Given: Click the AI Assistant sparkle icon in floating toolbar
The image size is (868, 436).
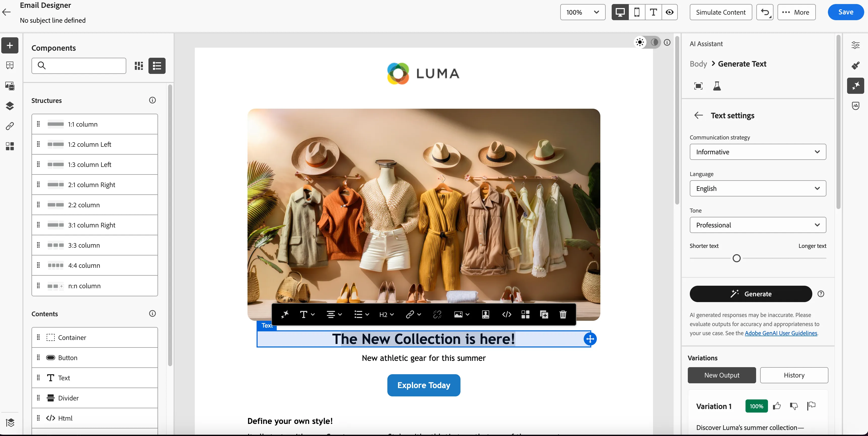Looking at the screenshot, I should (285, 314).
